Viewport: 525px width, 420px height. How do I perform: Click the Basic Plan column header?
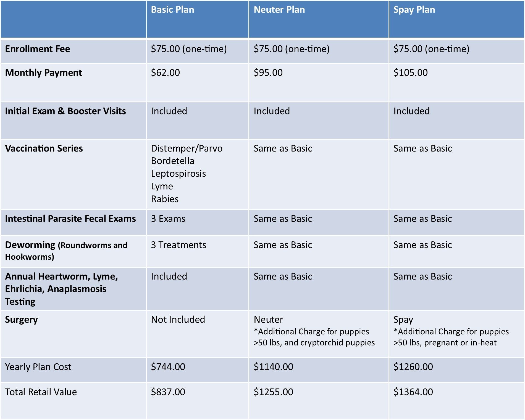tap(172, 10)
